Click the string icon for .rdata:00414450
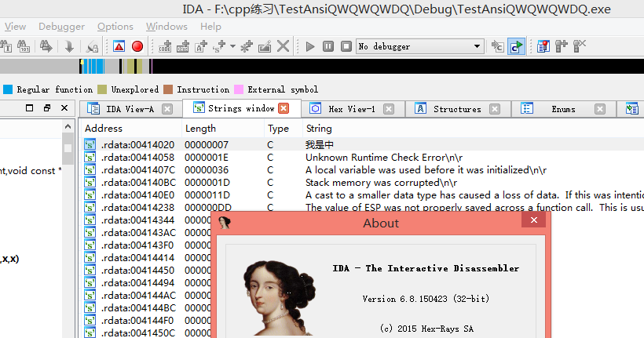 click(90, 271)
